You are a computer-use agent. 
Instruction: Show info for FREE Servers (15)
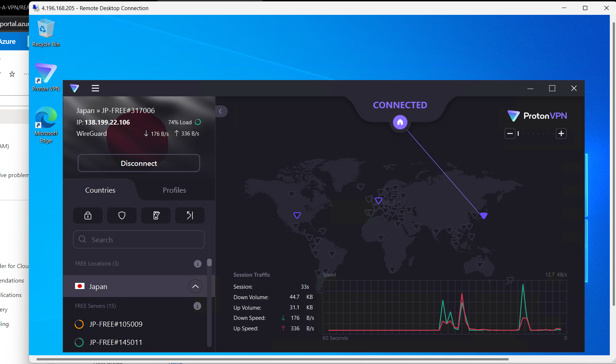click(197, 306)
